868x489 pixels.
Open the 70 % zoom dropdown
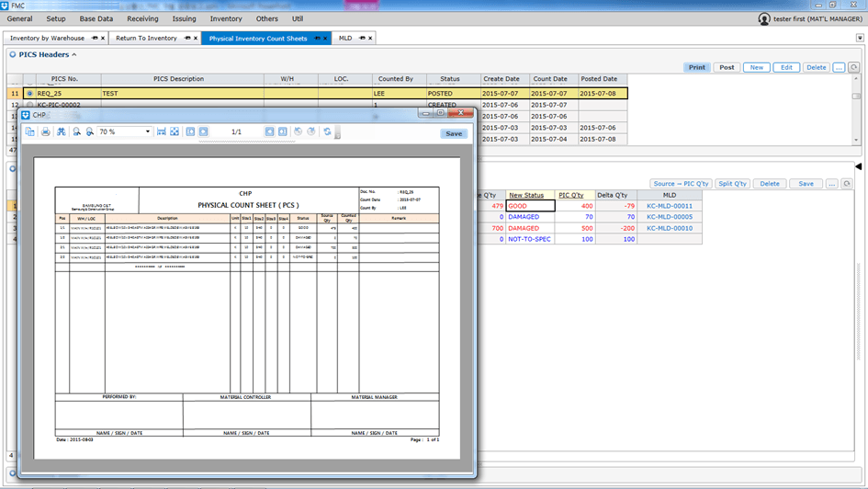tap(147, 132)
